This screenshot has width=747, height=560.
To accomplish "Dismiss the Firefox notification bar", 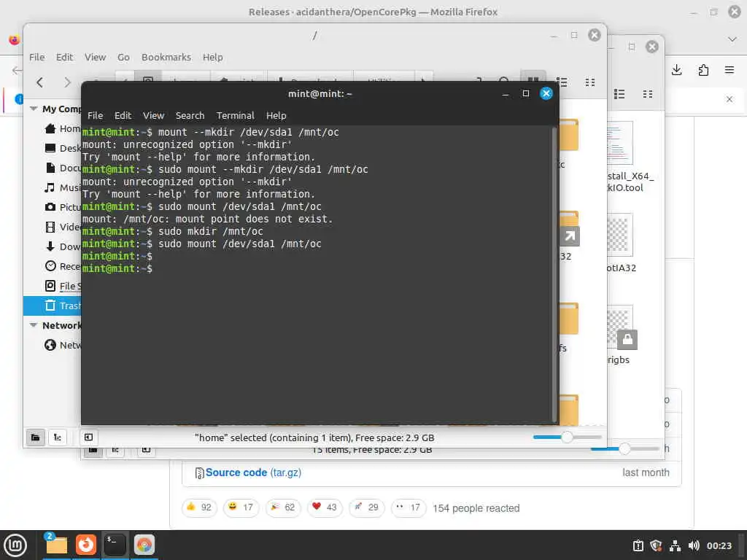I will click(x=729, y=99).
